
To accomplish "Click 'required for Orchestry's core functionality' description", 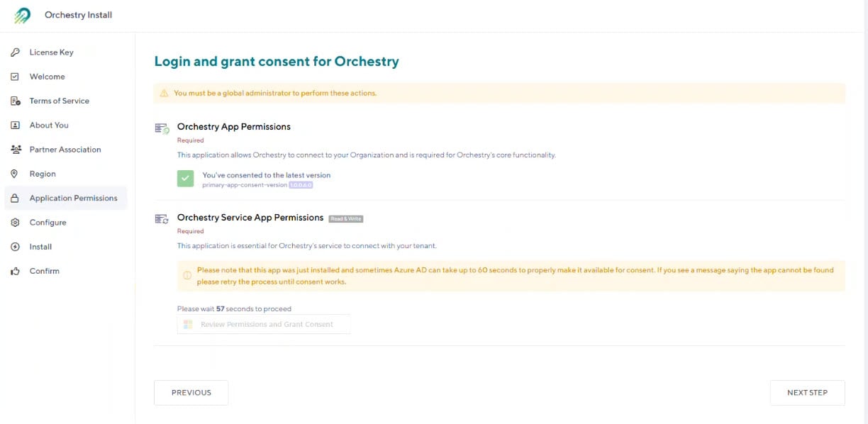I will pyautogui.click(x=367, y=155).
